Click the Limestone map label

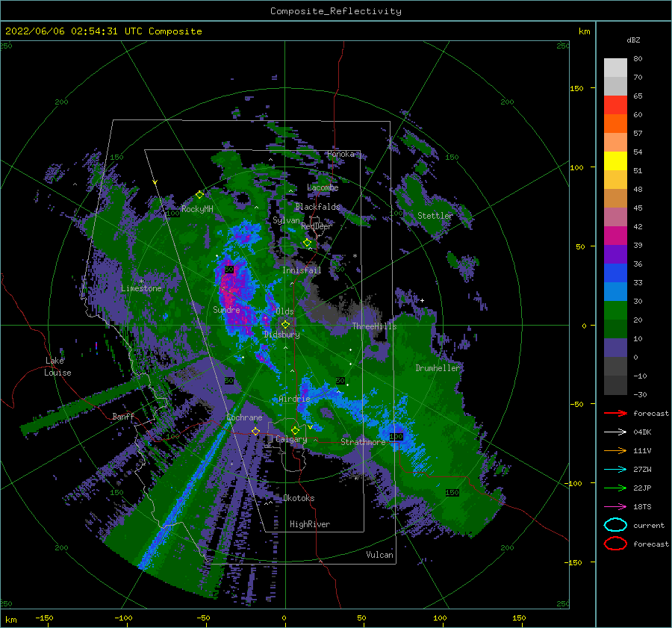click(141, 288)
